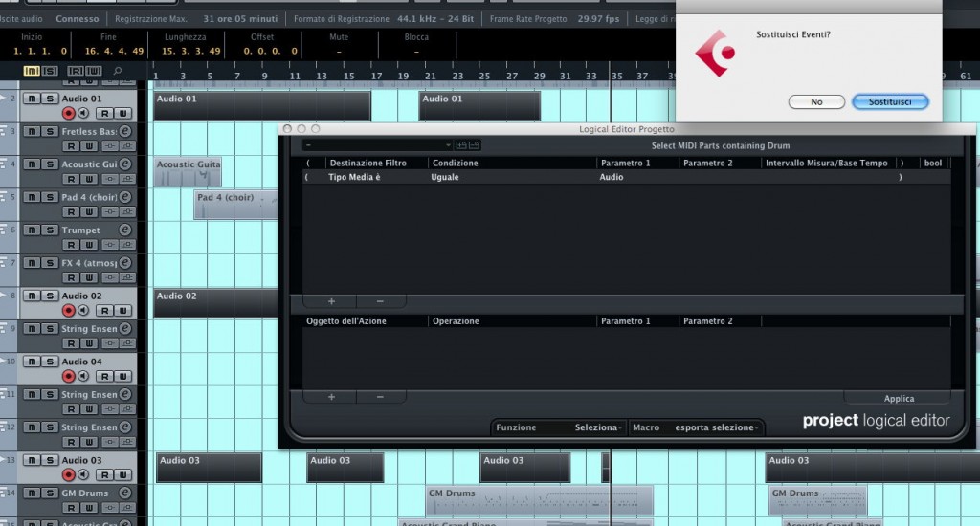Click ruler at bar 17

click(x=376, y=76)
